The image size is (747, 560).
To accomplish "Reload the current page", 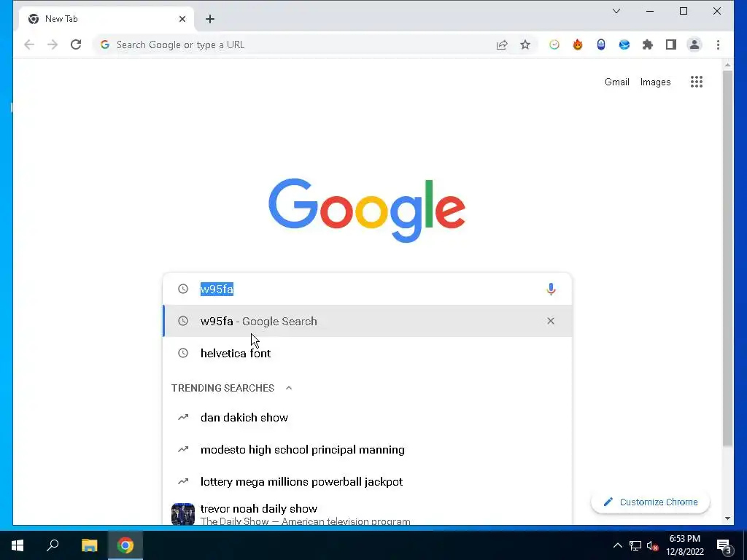I will coord(76,44).
